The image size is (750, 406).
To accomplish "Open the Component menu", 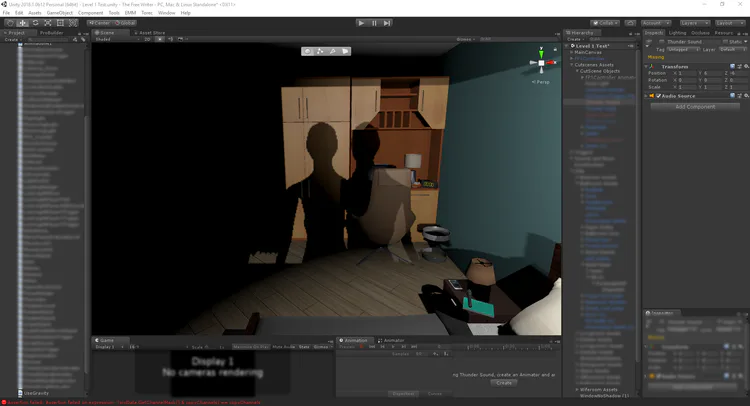I will tap(90, 13).
